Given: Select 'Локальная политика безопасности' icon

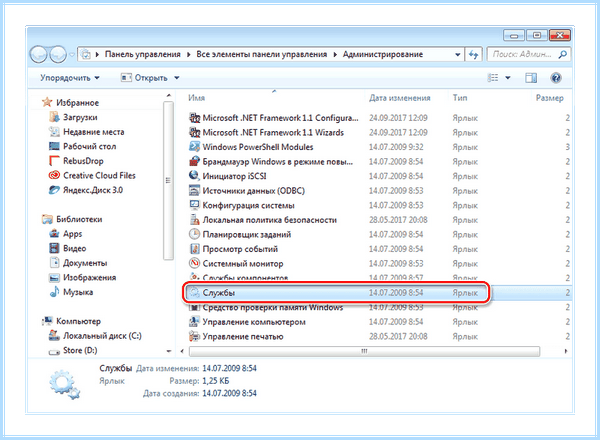Looking at the screenshot, I should tap(195, 219).
